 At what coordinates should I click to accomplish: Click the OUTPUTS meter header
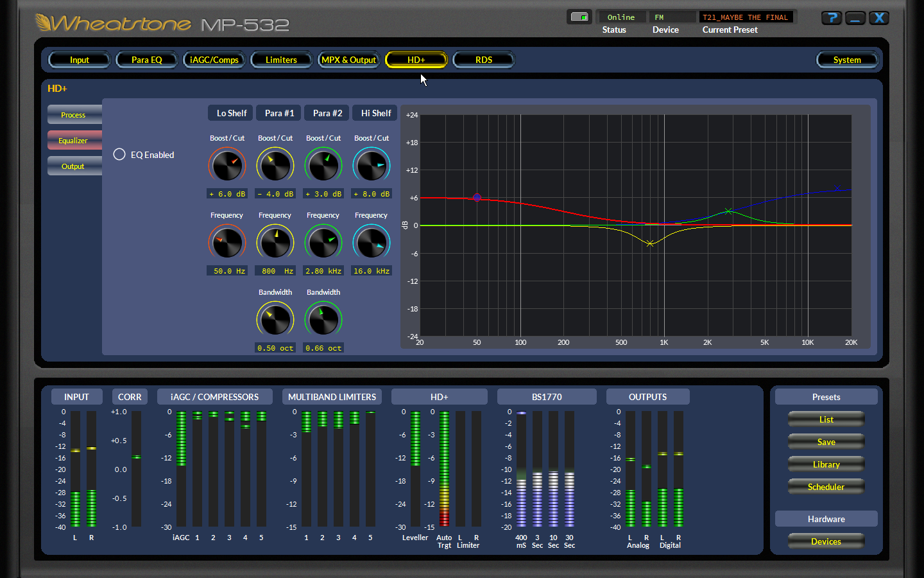pos(648,397)
